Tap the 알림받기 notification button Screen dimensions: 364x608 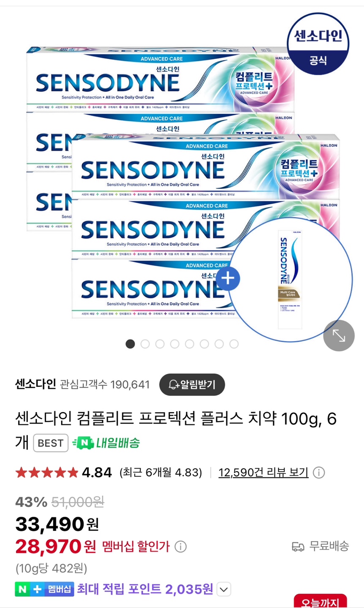pyautogui.click(x=192, y=385)
